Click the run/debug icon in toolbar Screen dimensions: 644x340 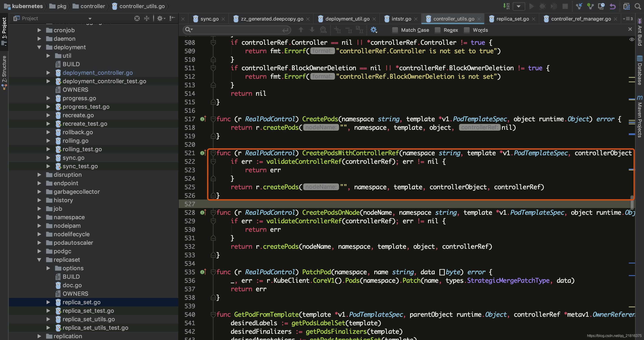531,6
